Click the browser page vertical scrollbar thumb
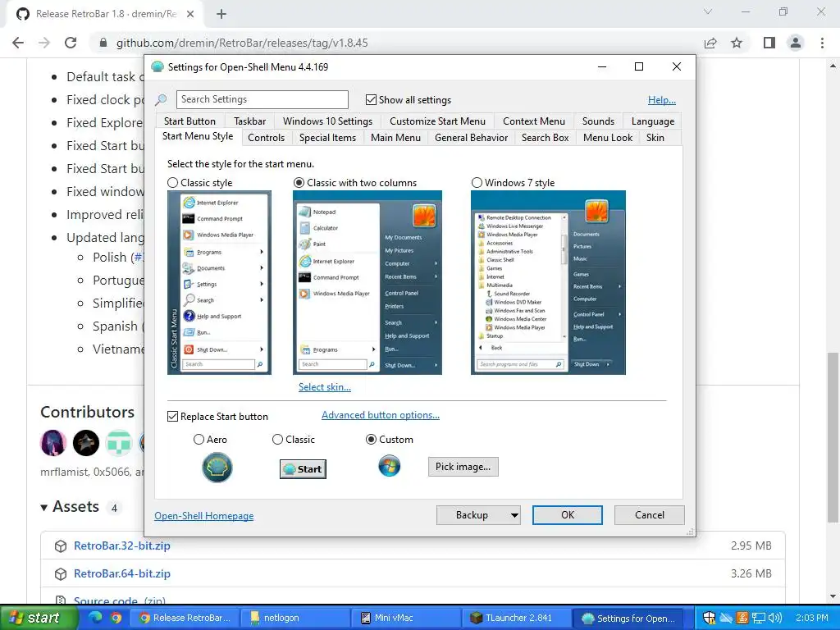 tap(833, 437)
